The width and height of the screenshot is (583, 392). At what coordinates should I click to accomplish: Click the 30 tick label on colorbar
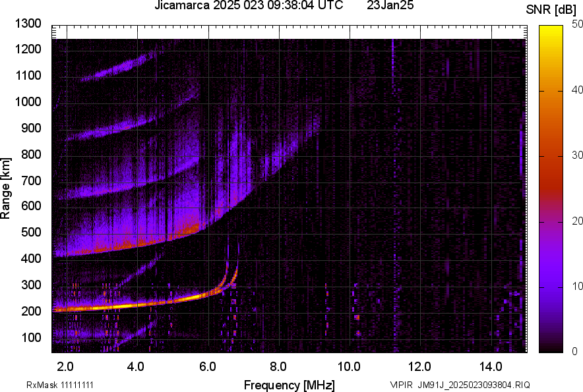coord(577,155)
